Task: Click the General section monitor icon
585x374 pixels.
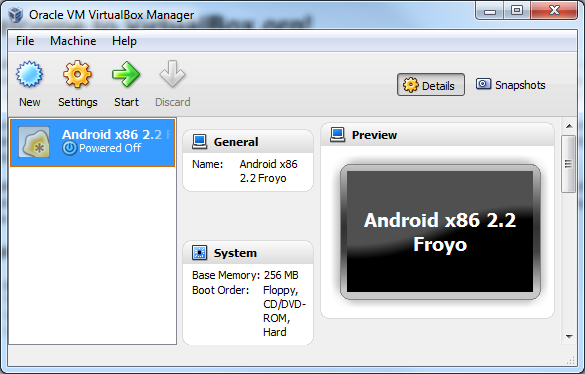Action: click(199, 142)
